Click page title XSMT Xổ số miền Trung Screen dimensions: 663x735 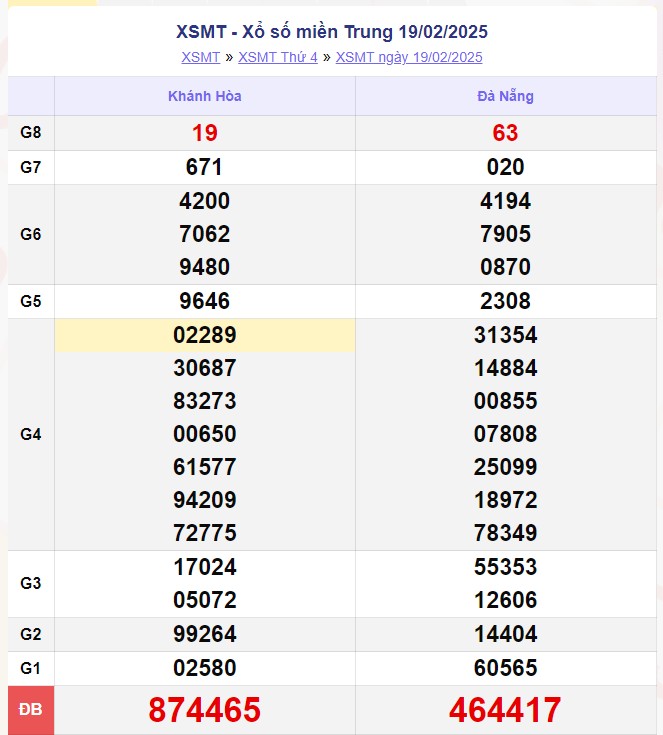pos(332,32)
